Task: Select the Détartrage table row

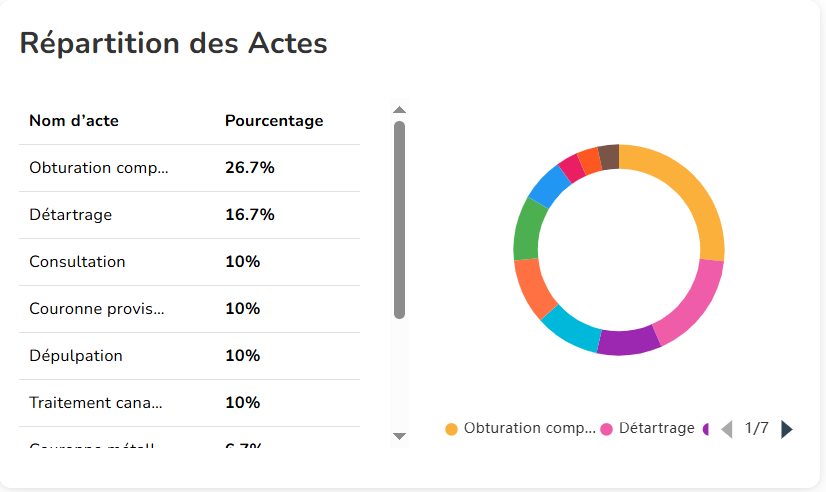Action: (189, 215)
